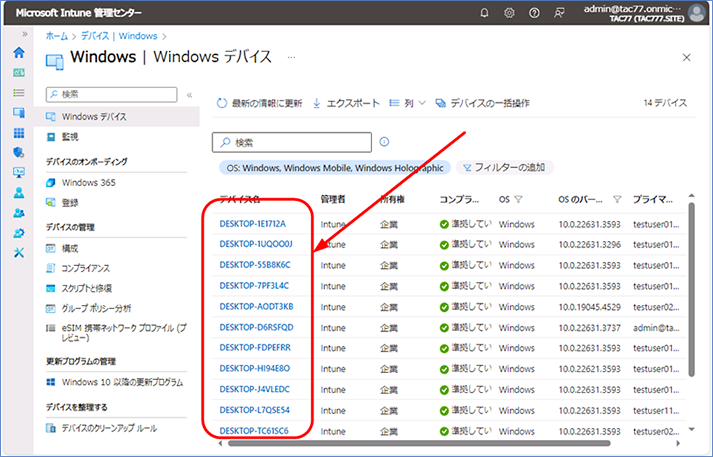
Task: Open Devices icon in sidebar
Action: tap(19, 112)
